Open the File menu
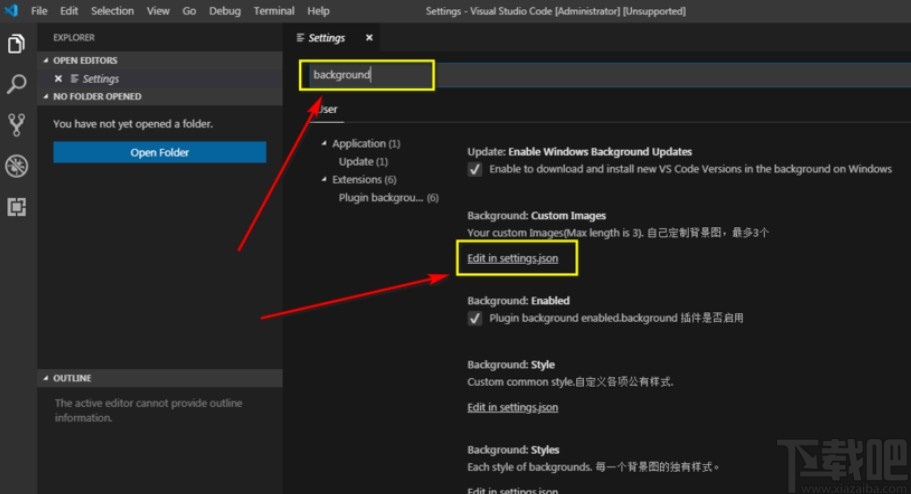911x494 pixels. 39,11
